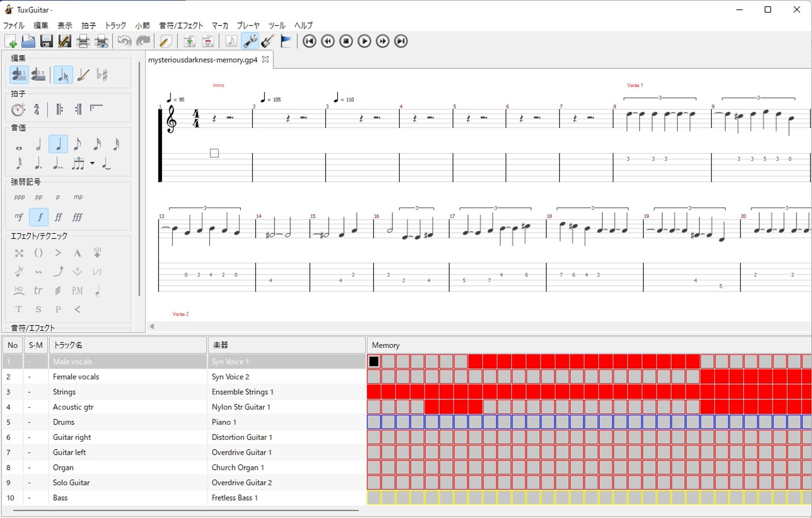Open the ヘルプ menu

(303, 26)
